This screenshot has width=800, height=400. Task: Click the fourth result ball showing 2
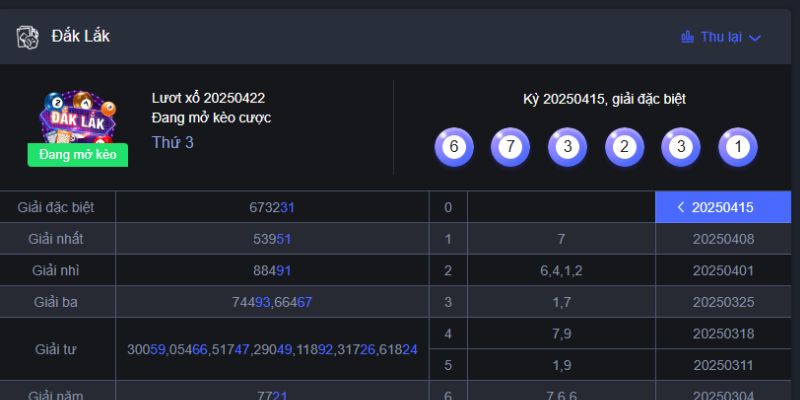pyautogui.click(x=624, y=147)
